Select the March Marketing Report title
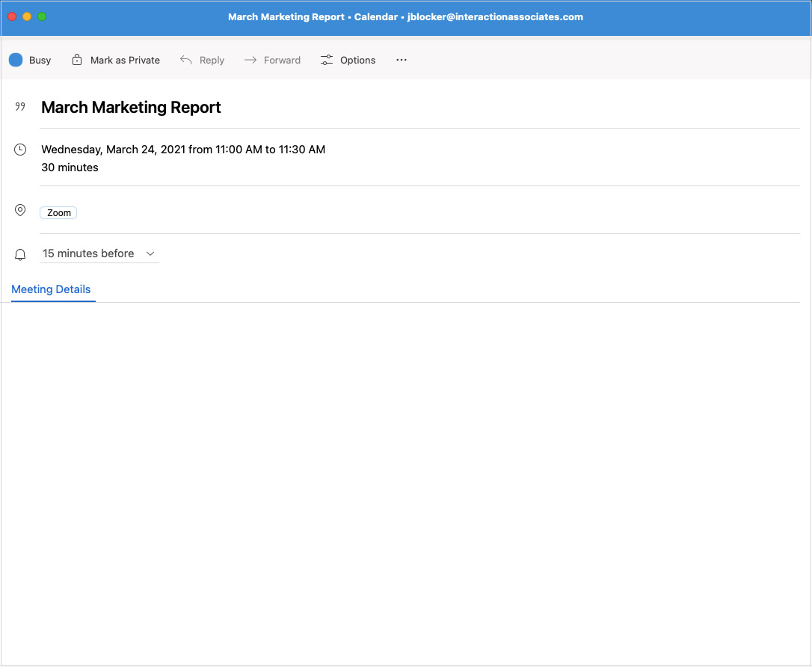The width and height of the screenshot is (812, 667). [x=131, y=107]
